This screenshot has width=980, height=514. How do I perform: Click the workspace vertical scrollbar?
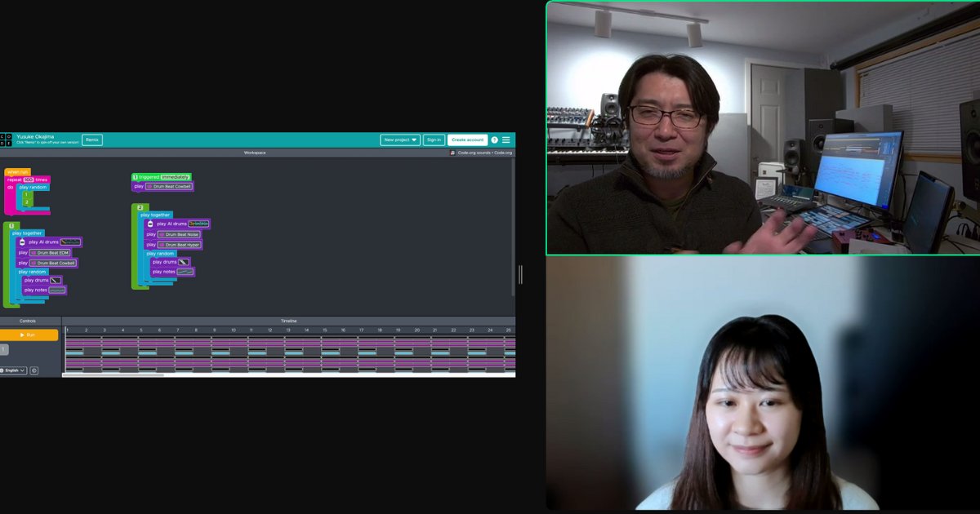[513, 227]
